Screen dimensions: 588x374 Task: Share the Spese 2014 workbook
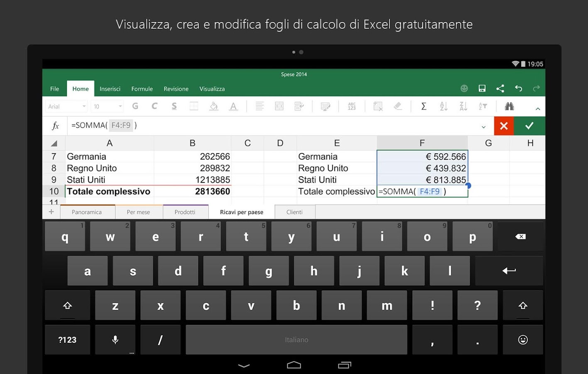click(x=500, y=89)
